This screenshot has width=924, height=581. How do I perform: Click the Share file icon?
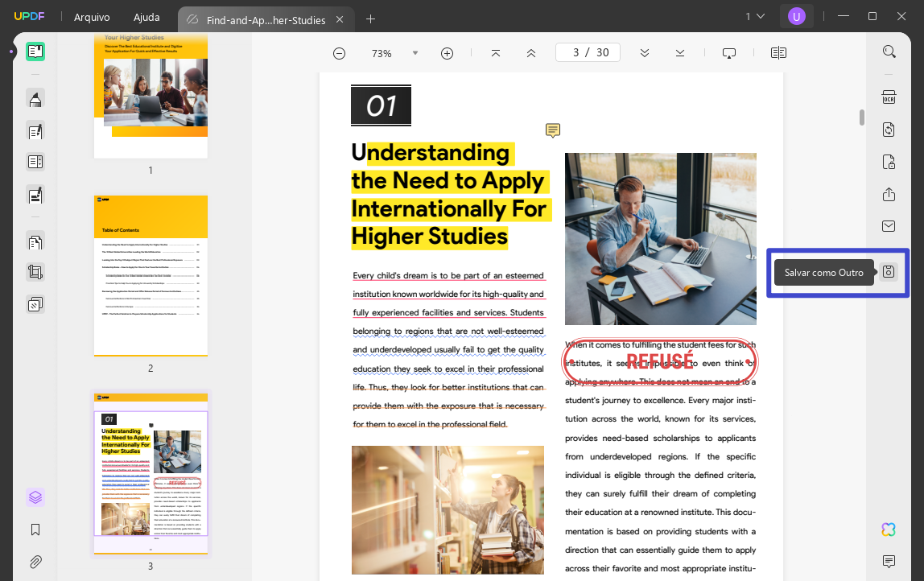pos(889,195)
